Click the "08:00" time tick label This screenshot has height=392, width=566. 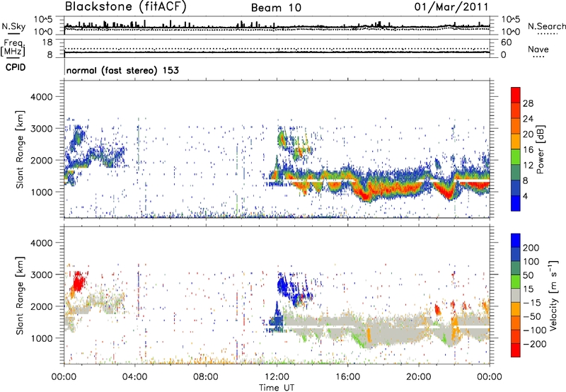pyautogui.click(x=206, y=377)
